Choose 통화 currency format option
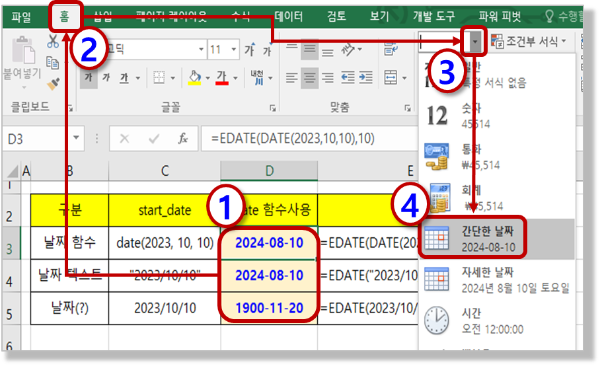The image size is (600, 366). 497,157
